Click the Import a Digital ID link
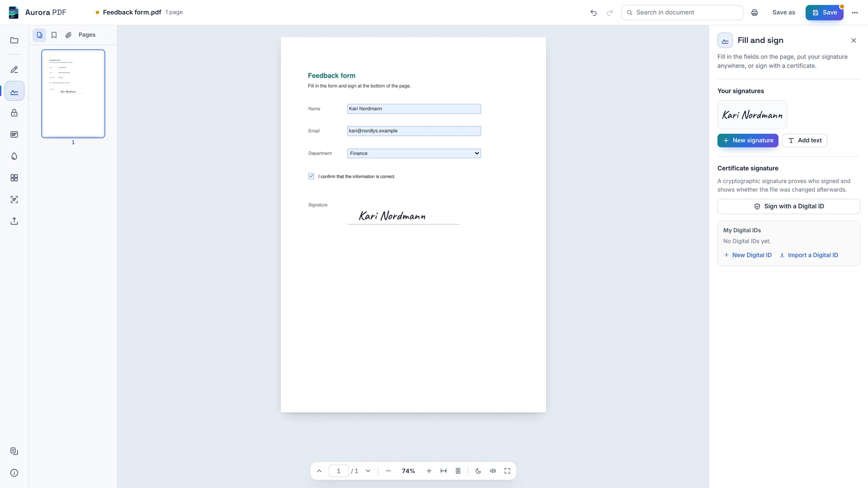 [x=809, y=255]
